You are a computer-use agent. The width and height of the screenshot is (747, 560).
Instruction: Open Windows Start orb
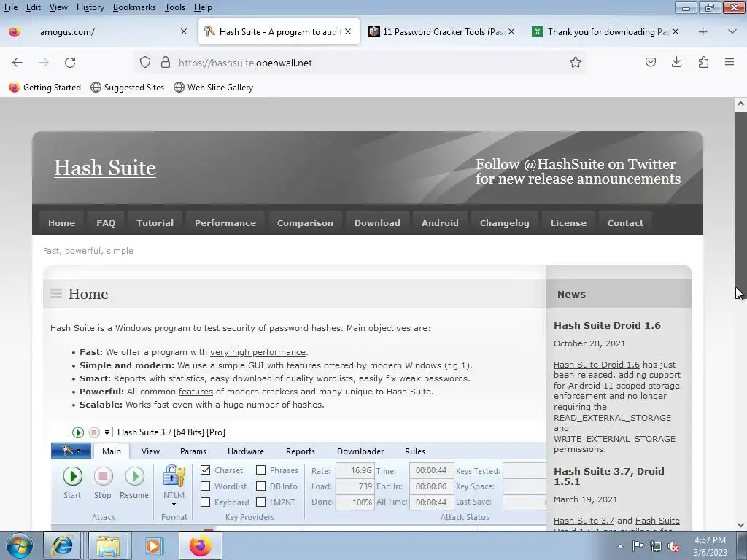click(19, 545)
